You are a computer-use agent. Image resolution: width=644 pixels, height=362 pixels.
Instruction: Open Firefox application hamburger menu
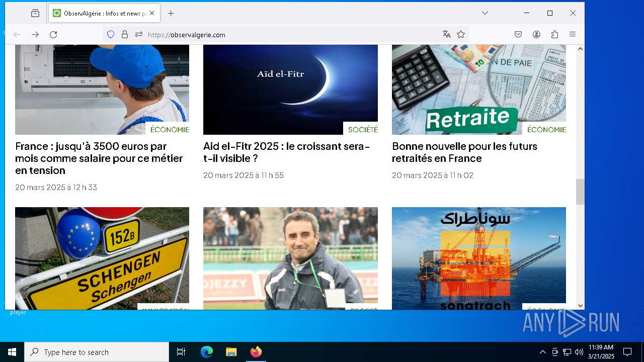click(x=573, y=35)
